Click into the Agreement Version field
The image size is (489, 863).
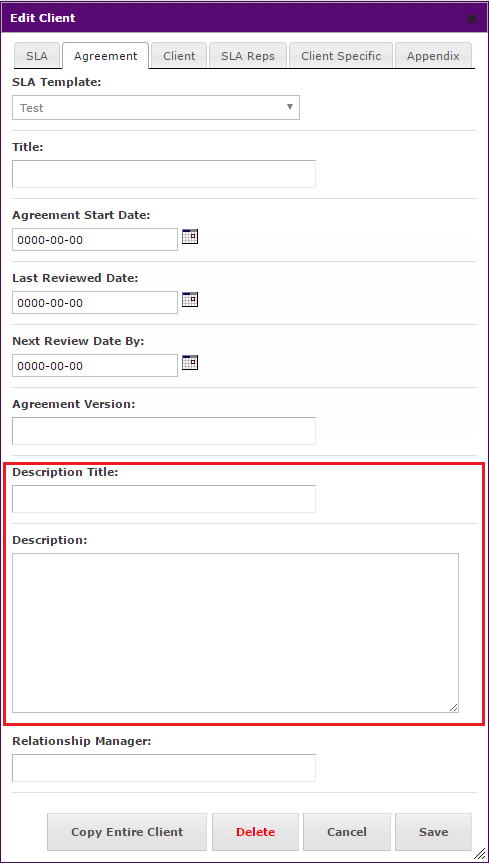click(x=164, y=430)
